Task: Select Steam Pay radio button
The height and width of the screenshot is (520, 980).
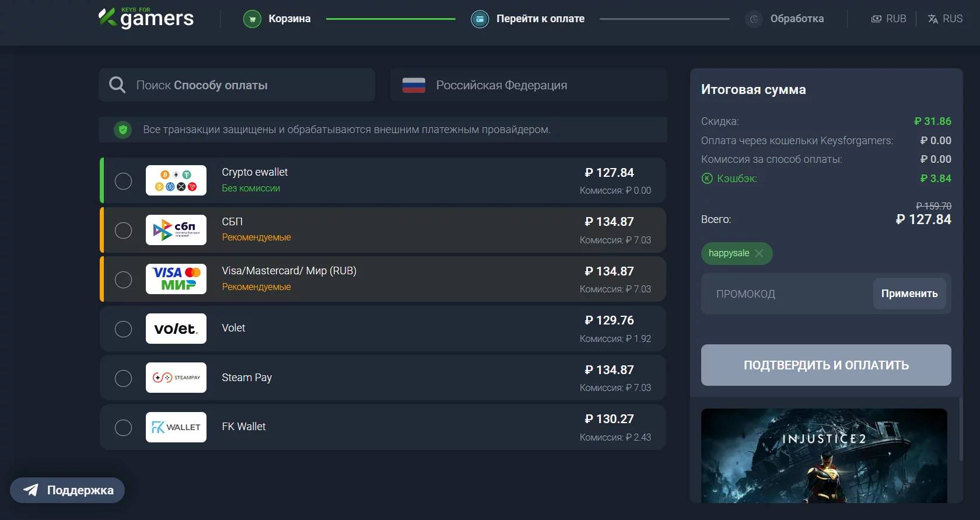Action: (123, 378)
